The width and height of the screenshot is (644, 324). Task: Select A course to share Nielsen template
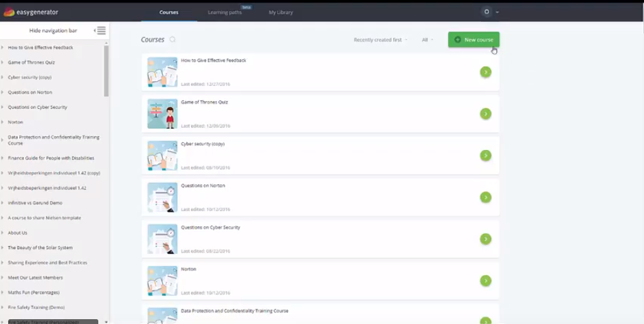pyautogui.click(x=45, y=218)
